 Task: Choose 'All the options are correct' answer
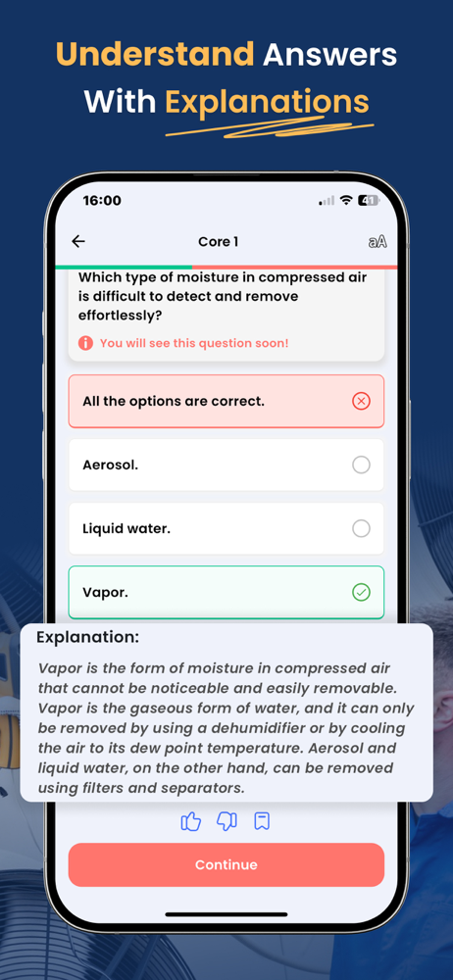click(226, 401)
